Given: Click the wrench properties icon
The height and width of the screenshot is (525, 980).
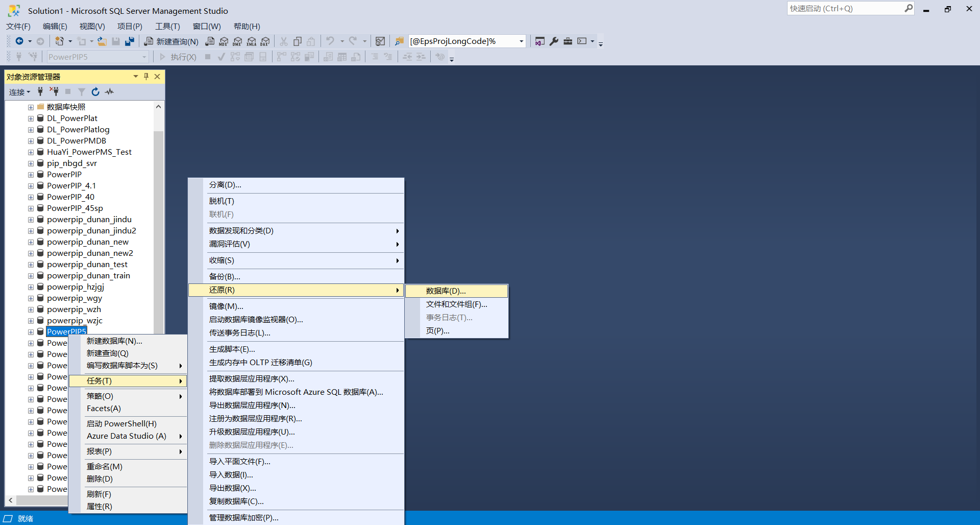Looking at the screenshot, I should [554, 41].
